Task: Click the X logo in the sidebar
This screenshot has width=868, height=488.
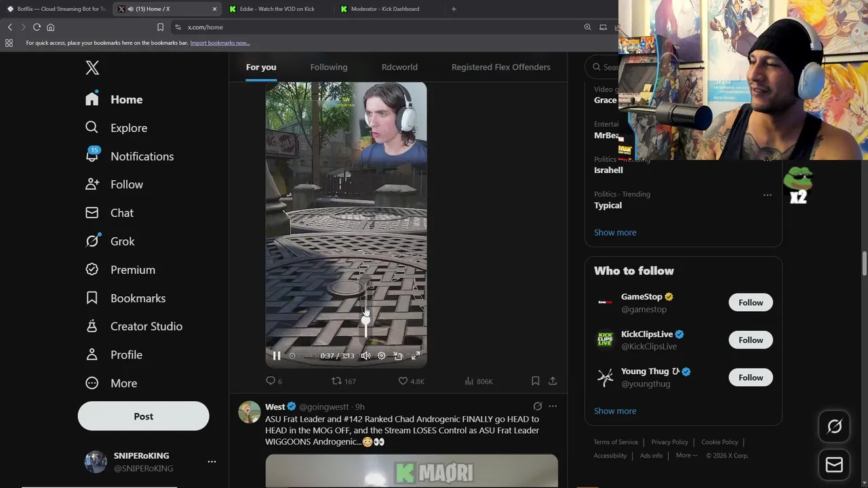Action: (92, 67)
